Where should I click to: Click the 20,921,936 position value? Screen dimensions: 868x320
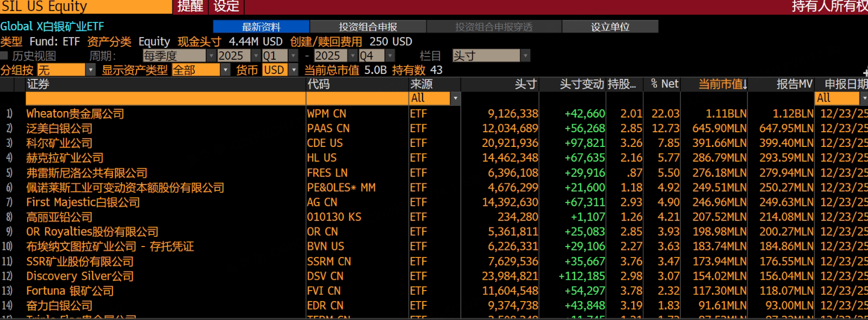click(x=510, y=143)
